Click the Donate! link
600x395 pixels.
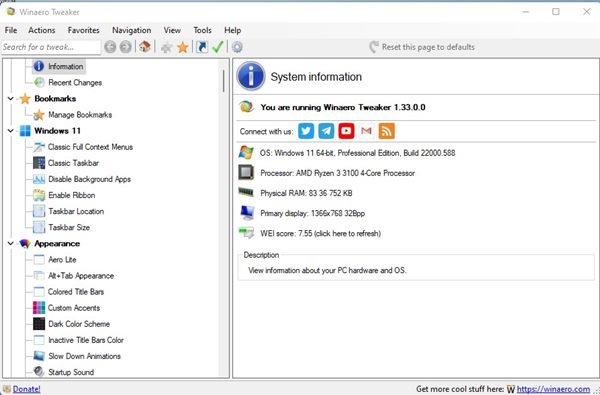coord(26,389)
